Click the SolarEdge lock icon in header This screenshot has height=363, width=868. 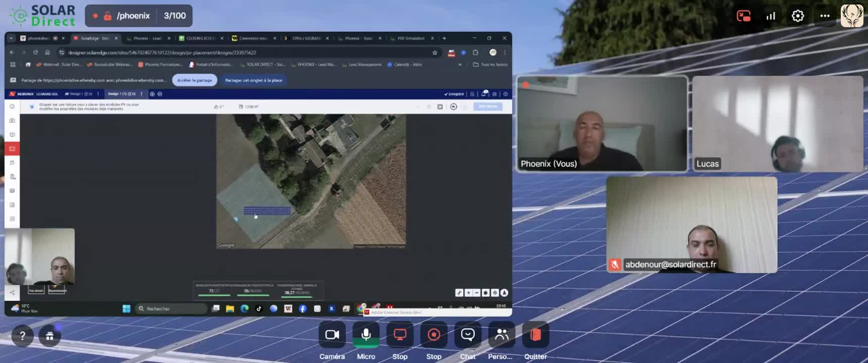[x=472, y=94]
